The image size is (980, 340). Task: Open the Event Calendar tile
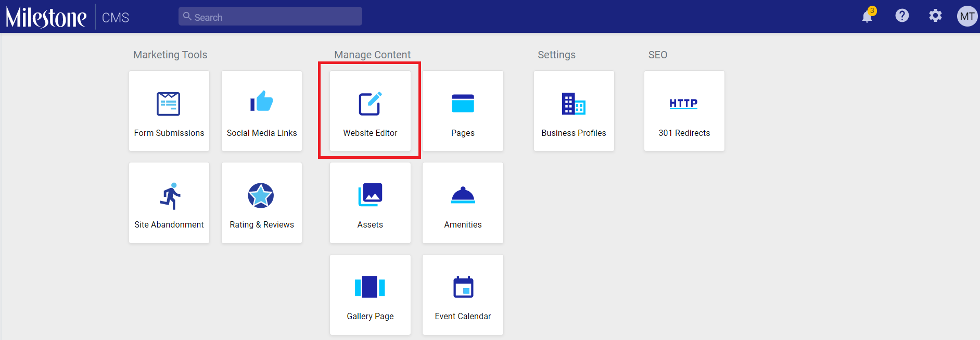coord(463,295)
